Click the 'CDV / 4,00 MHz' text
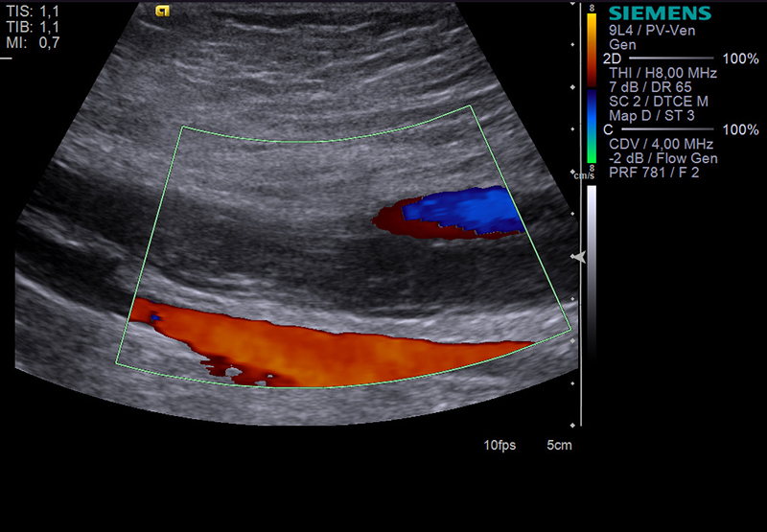Screen dimensions: 767x532 (661, 144)
